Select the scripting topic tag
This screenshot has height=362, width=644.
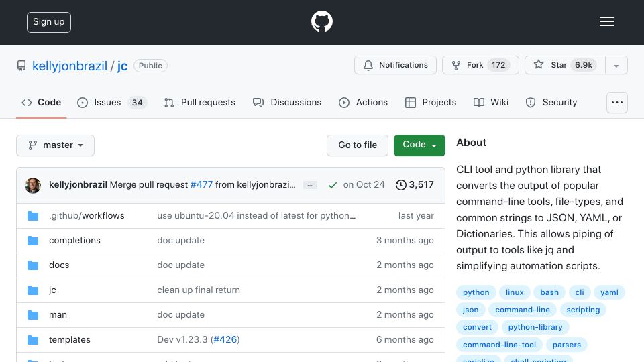click(583, 310)
